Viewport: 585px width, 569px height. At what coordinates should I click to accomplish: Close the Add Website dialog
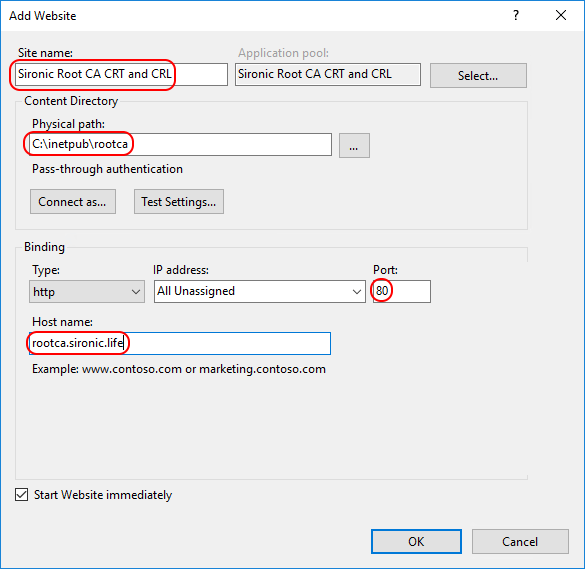(560, 15)
